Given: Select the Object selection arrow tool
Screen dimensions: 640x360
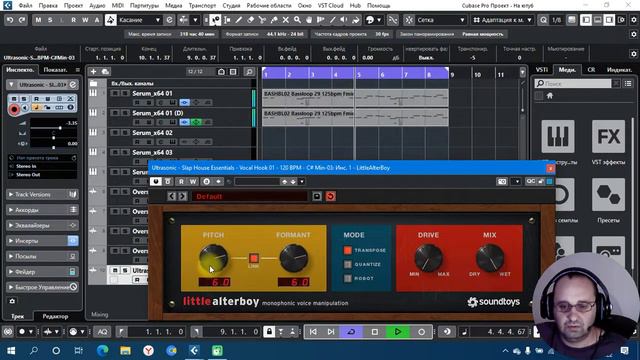Looking at the screenshot, I should (216, 20).
